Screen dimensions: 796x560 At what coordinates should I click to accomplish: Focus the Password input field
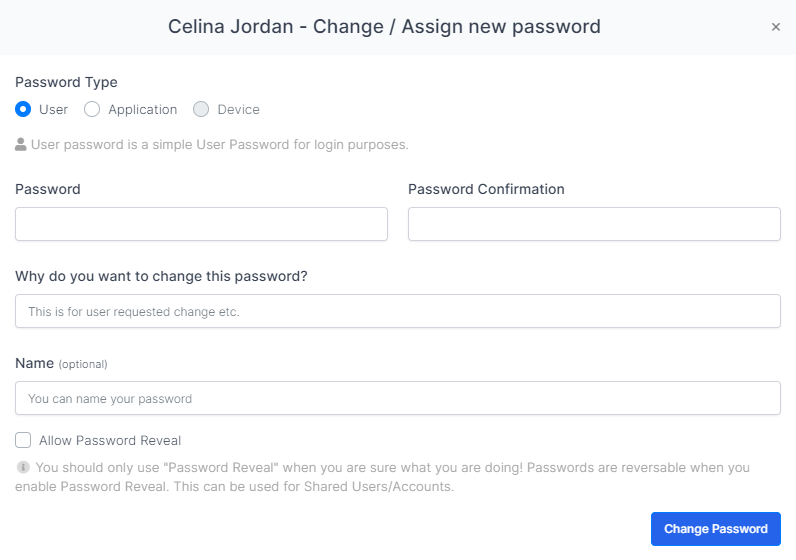click(x=201, y=224)
